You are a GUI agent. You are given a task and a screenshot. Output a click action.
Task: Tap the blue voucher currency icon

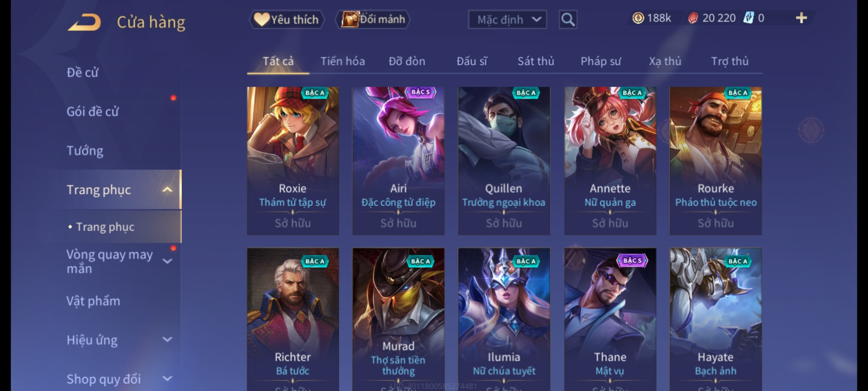(748, 18)
